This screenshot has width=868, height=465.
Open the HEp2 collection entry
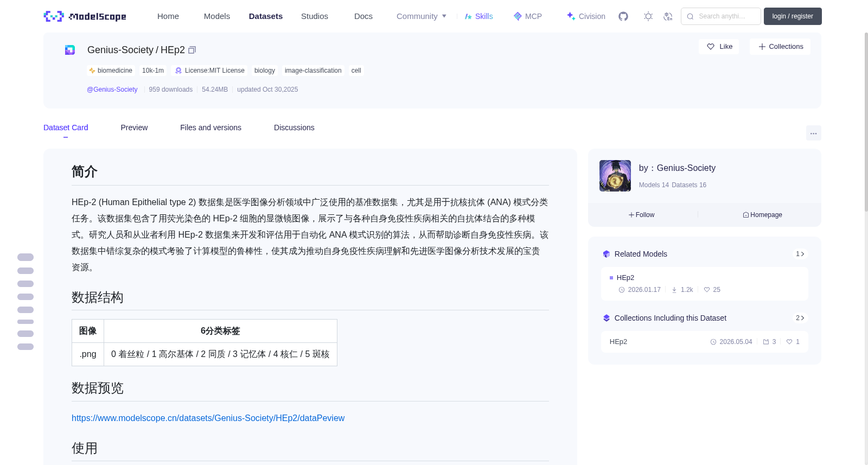(704, 342)
